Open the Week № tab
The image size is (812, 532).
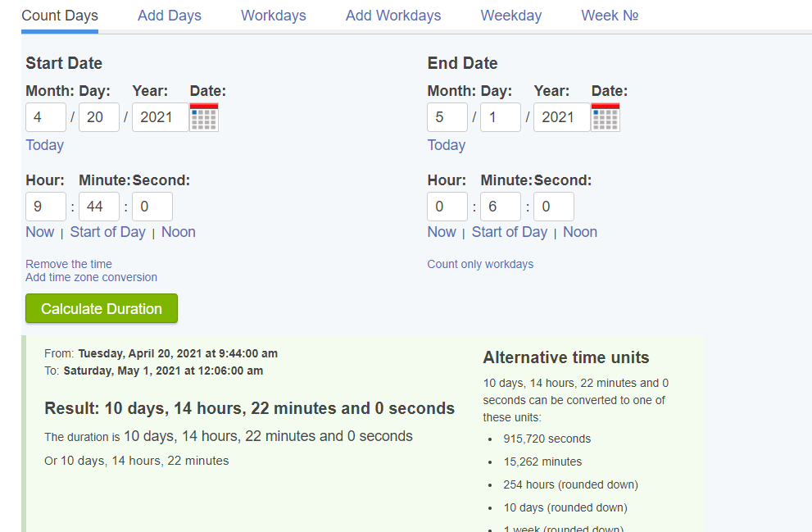point(610,16)
